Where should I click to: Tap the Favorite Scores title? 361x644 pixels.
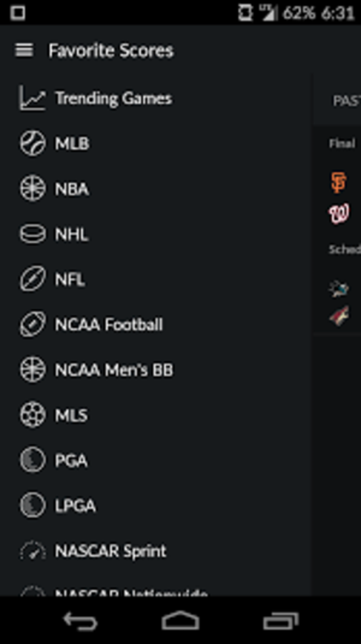(111, 50)
